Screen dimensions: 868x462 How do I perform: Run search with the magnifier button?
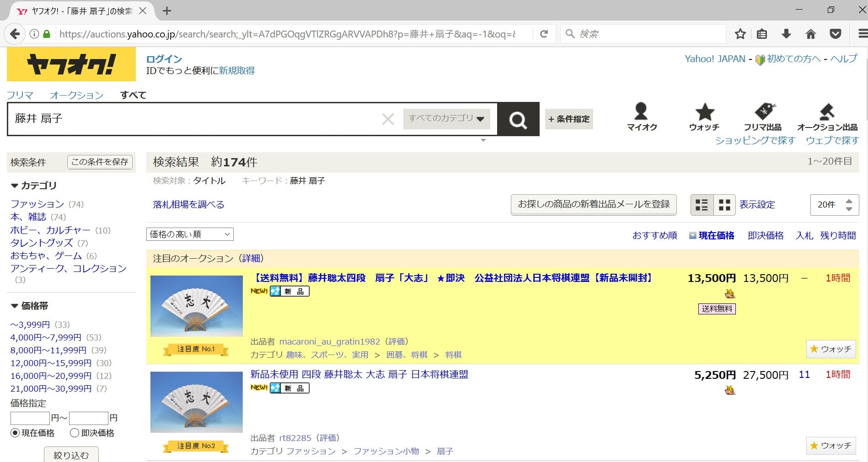518,119
